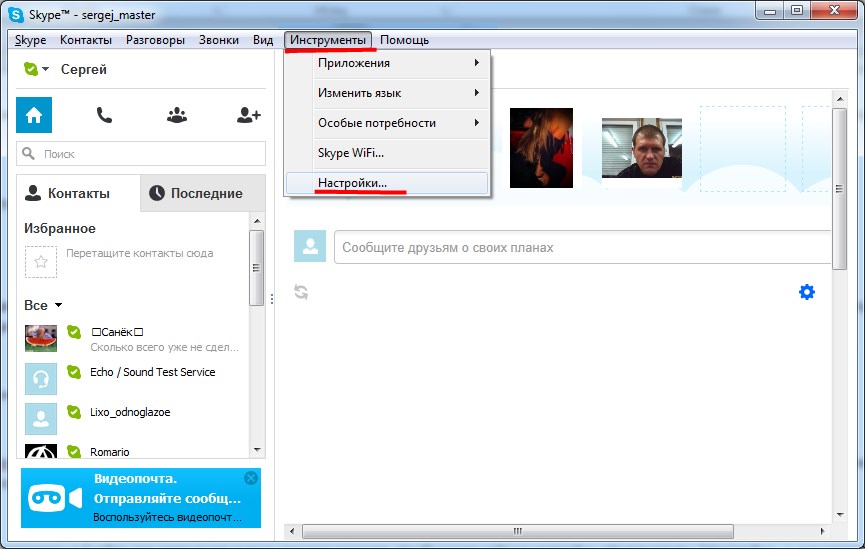The width and height of the screenshot is (865, 549).
Task: Open the Home view icon
Action: 34,115
